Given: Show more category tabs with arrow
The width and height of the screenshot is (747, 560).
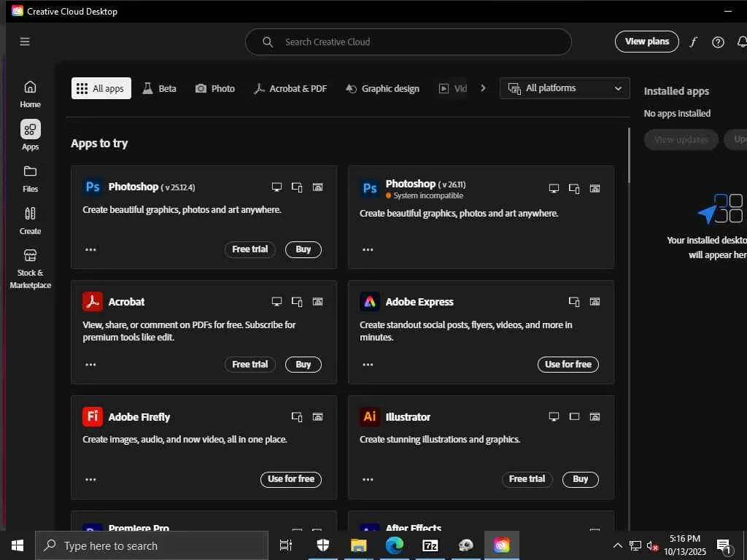Looking at the screenshot, I should tap(483, 88).
